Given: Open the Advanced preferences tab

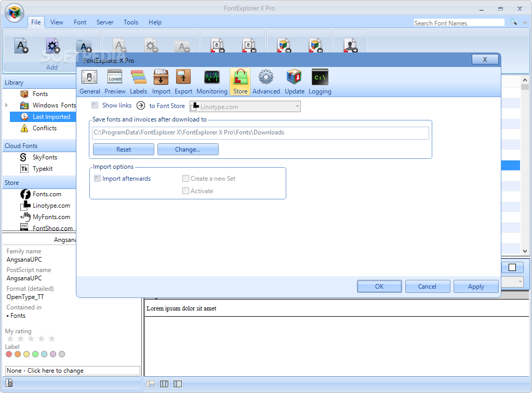Looking at the screenshot, I should pos(266,82).
